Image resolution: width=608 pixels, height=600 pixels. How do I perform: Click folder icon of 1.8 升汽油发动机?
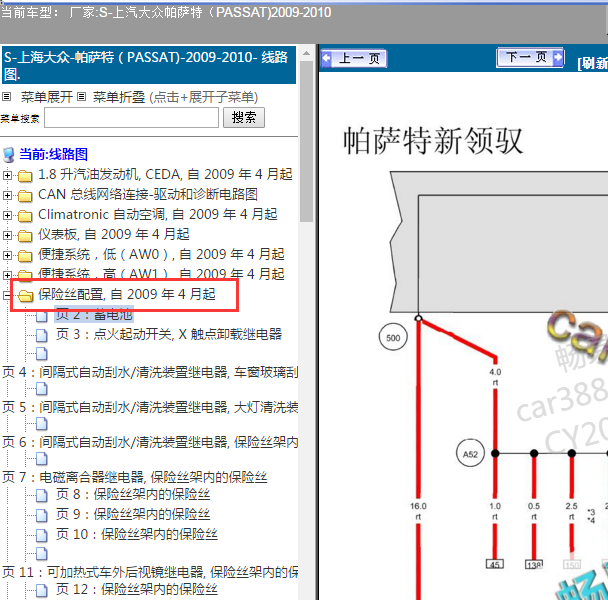pyautogui.click(x=25, y=176)
